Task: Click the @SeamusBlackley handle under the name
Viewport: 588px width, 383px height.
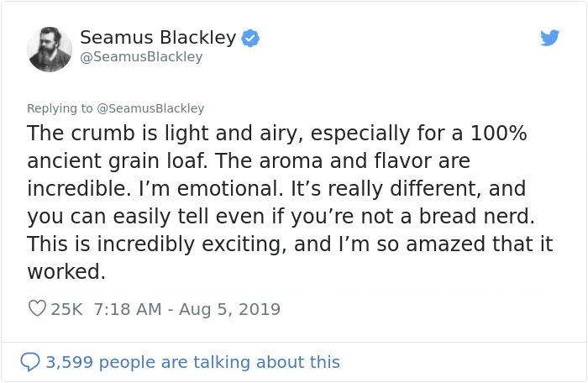Action: click(141, 57)
